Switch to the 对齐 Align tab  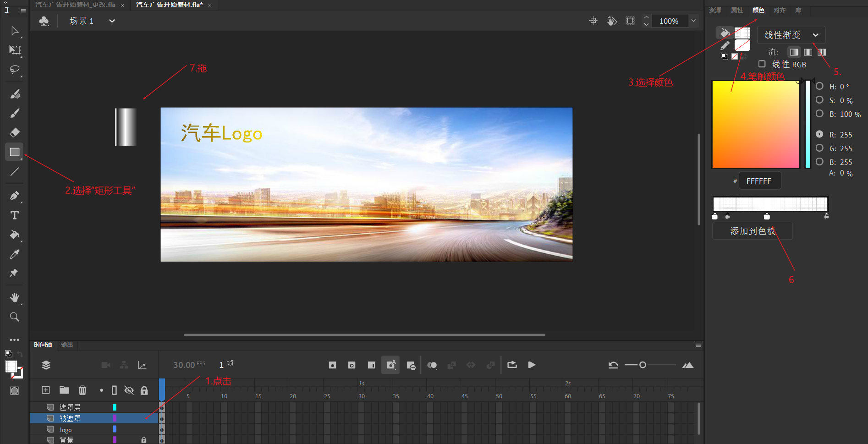point(780,10)
